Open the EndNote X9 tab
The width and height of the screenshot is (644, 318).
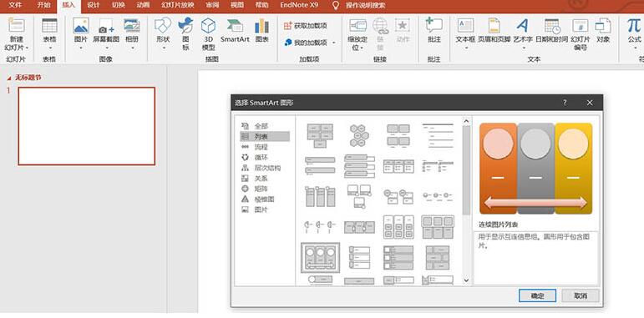(x=299, y=5)
